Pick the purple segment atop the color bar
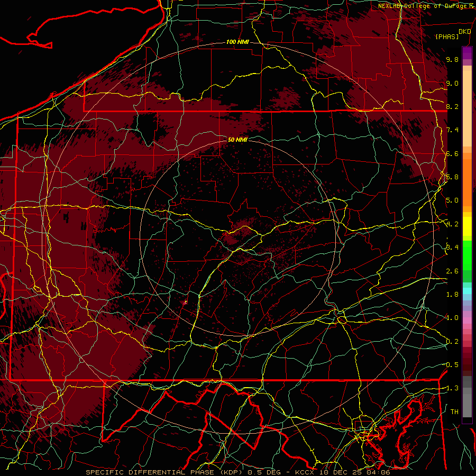The image size is (476, 476). (467, 53)
